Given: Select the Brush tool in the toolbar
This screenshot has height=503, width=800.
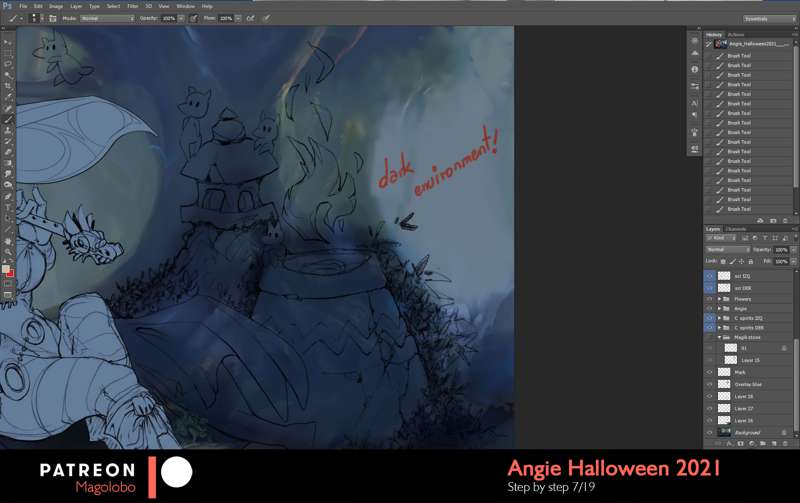Looking at the screenshot, I should [x=8, y=119].
